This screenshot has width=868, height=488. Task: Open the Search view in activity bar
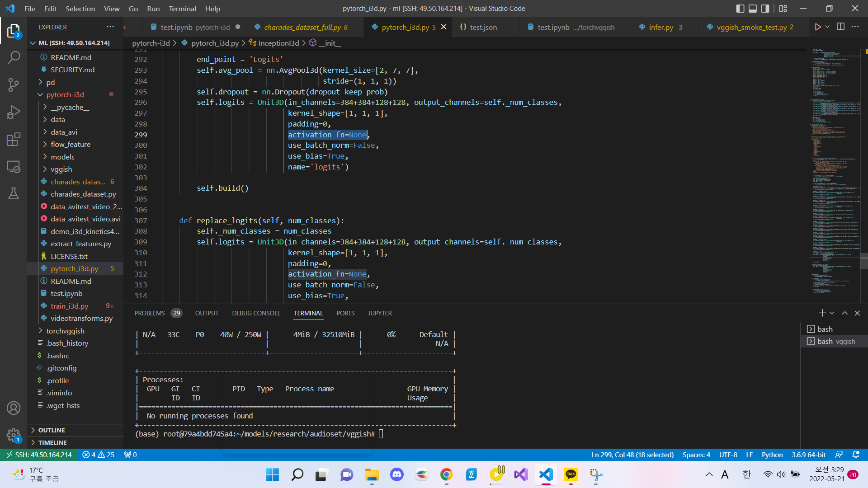pos(14,57)
